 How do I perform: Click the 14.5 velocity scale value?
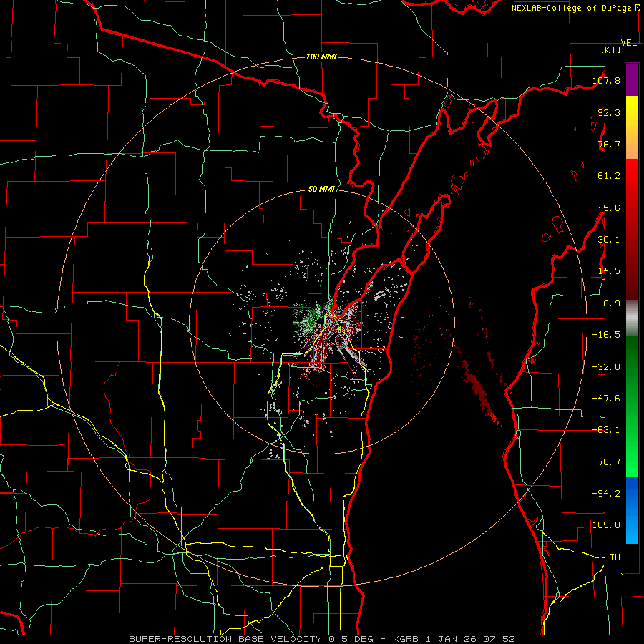click(609, 271)
